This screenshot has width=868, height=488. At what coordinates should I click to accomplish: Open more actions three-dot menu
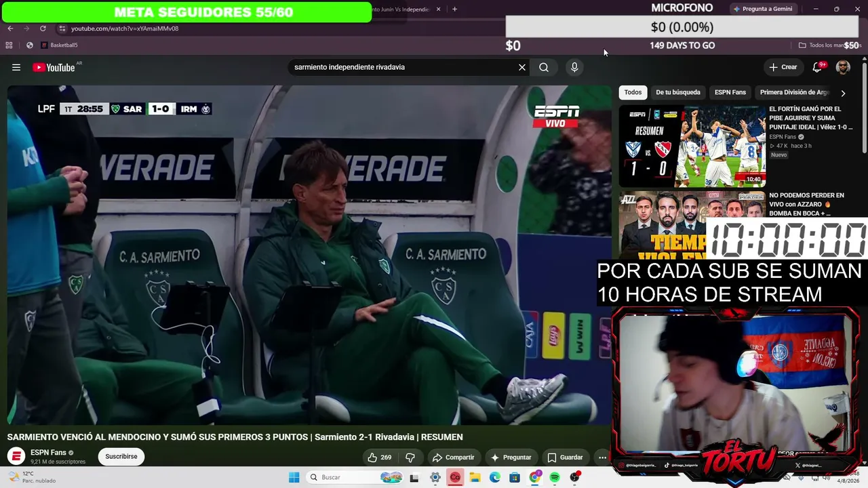coord(602,457)
